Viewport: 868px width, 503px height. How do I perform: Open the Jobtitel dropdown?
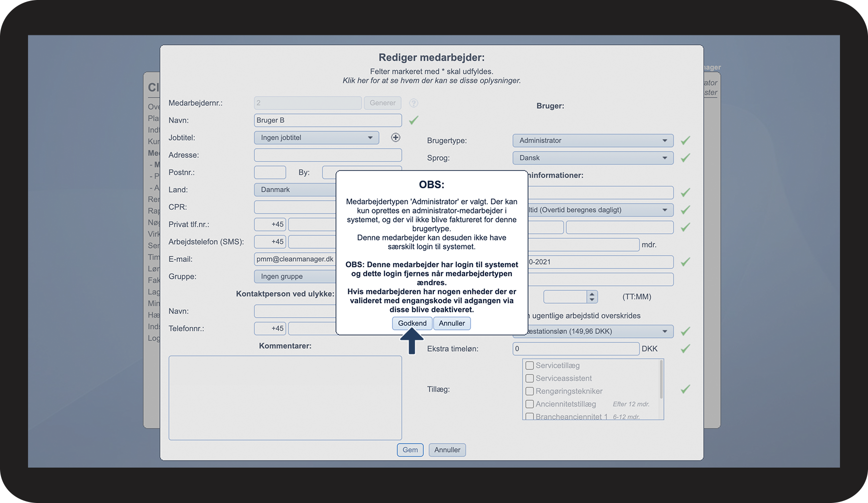point(316,138)
